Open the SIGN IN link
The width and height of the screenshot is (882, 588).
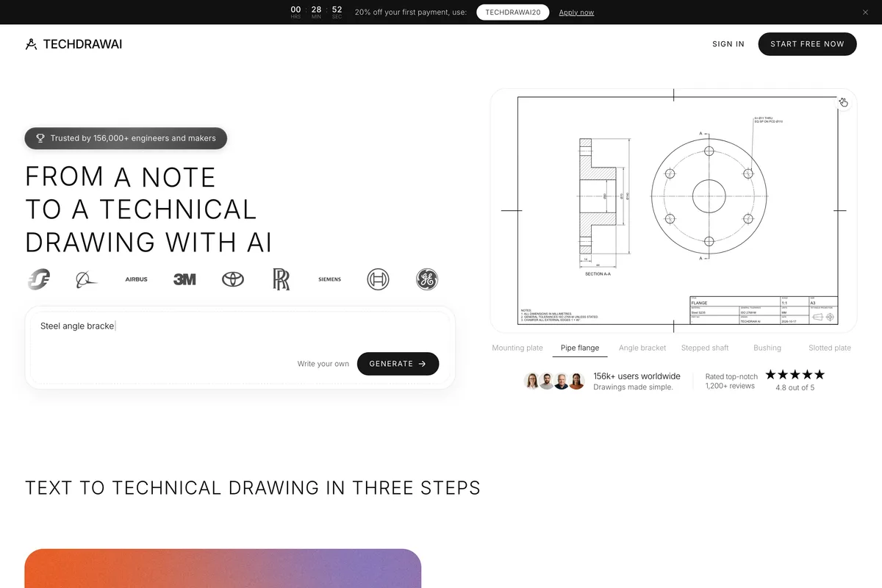coord(728,44)
